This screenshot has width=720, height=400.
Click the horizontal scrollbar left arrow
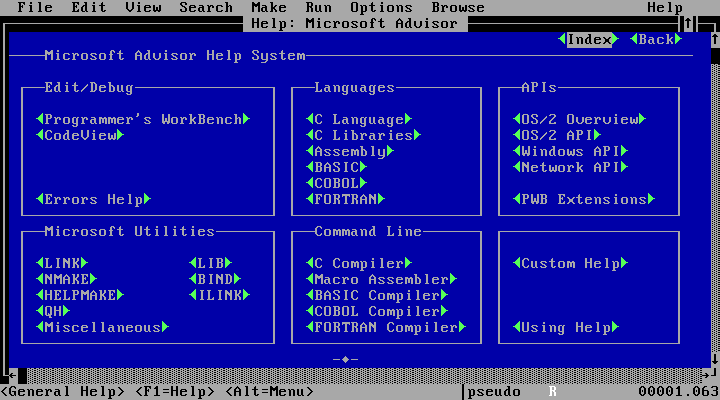pos(13,376)
